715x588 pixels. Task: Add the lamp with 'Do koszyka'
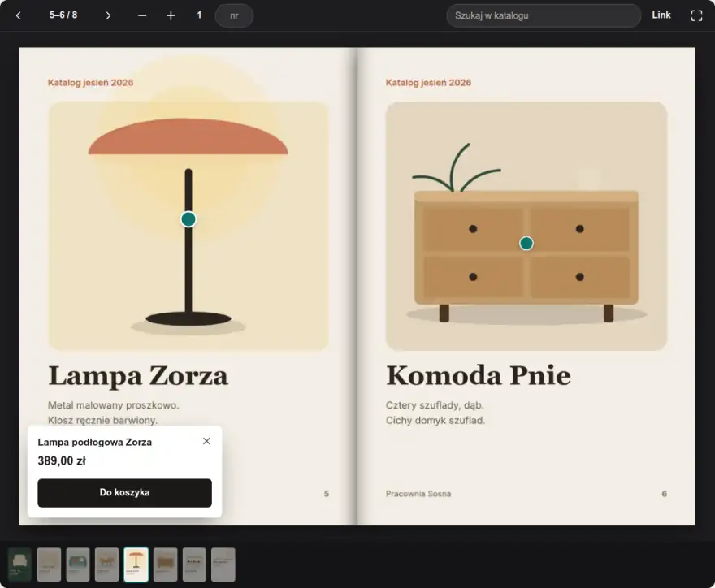[x=124, y=493]
